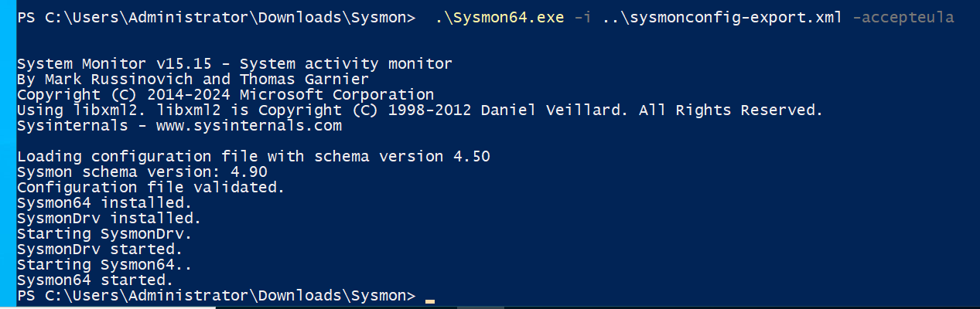Click the Configuration file validated message

(x=150, y=187)
